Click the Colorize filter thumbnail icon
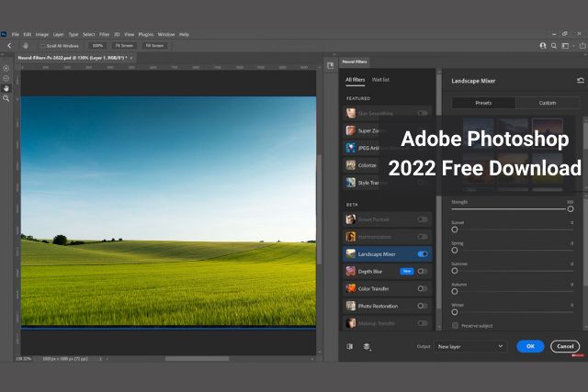 coord(351,165)
